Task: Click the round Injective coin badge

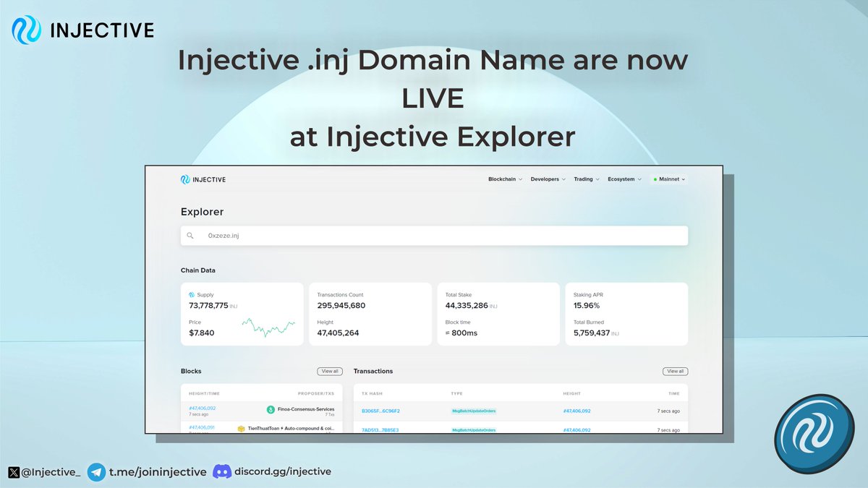Action: pos(814,435)
